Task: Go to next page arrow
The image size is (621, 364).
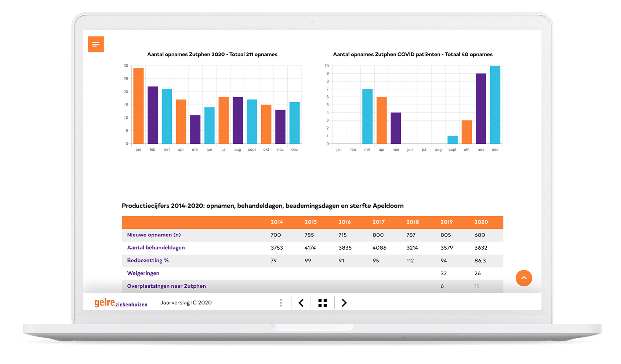Action: (x=344, y=303)
